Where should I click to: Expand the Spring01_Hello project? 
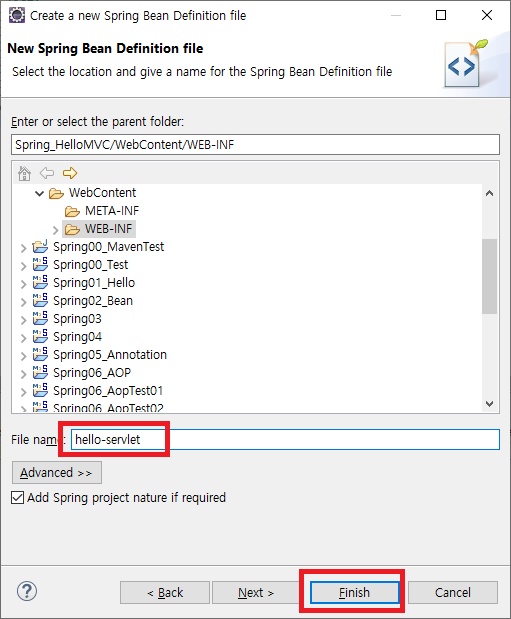point(24,284)
